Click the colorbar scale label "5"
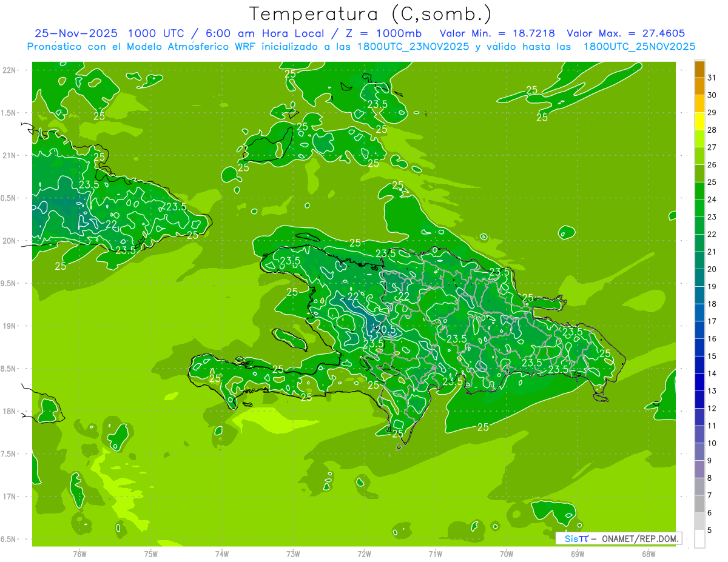 tap(710, 530)
